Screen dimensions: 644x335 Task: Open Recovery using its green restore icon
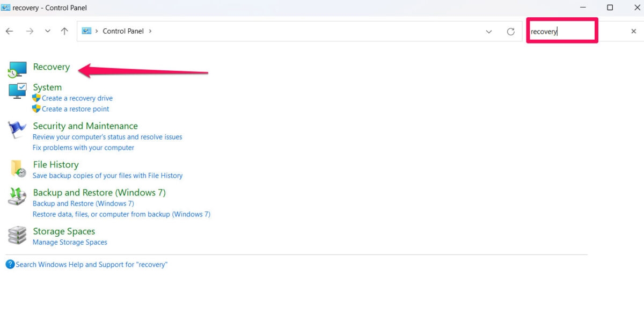(x=17, y=69)
